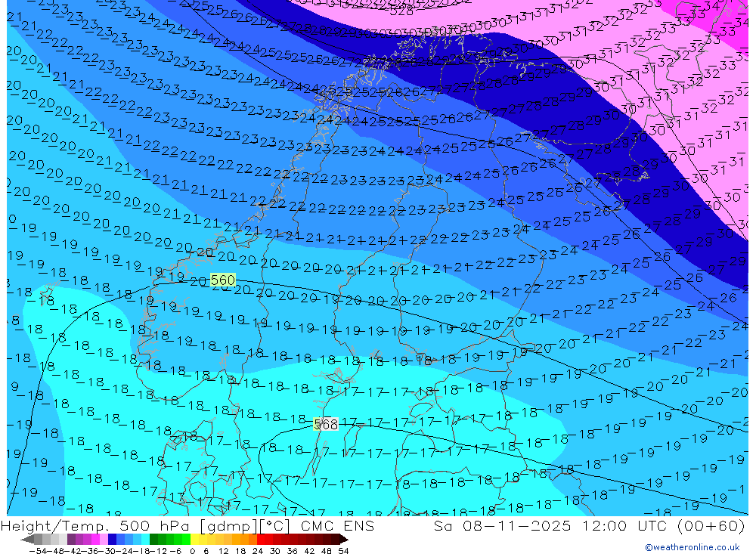This screenshot has height=554, width=756.
Task: Click the 568 height contour label
Action: coord(326,424)
